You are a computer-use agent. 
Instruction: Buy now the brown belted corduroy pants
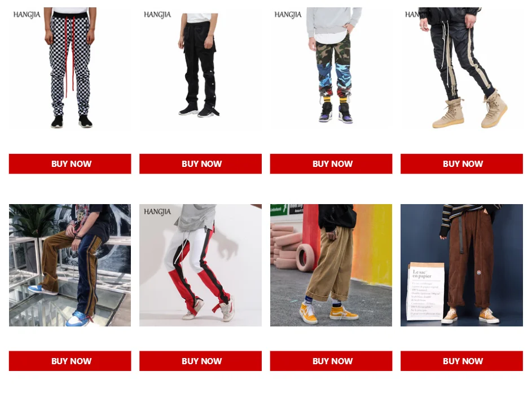click(461, 361)
